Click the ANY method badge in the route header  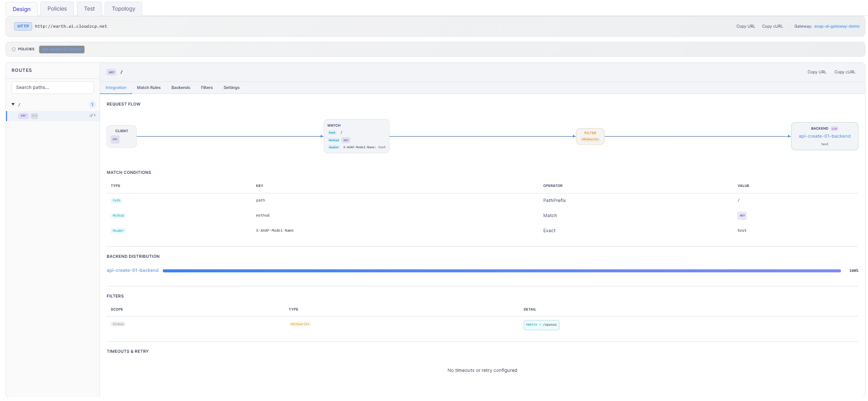(x=112, y=72)
